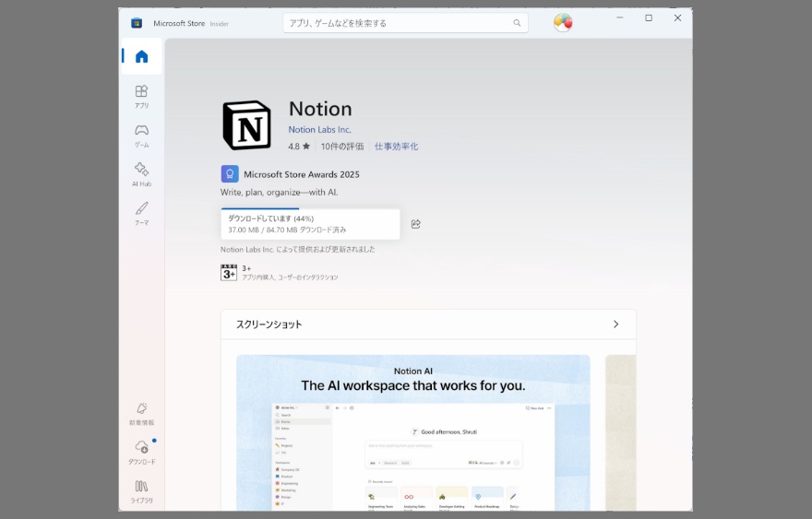Open the アプリ (Apps) section
812x519 pixels.
[141, 96]
